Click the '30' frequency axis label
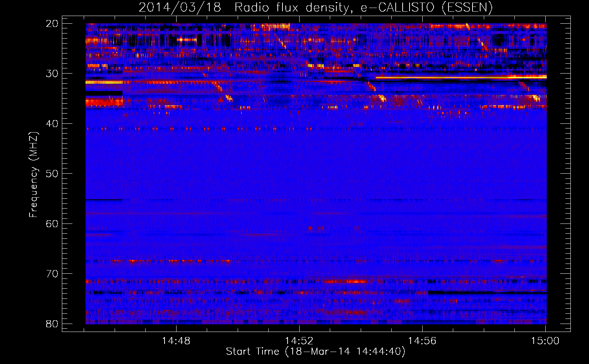The height and width of the screenshot is (364, 589). (x=52, y=74)
